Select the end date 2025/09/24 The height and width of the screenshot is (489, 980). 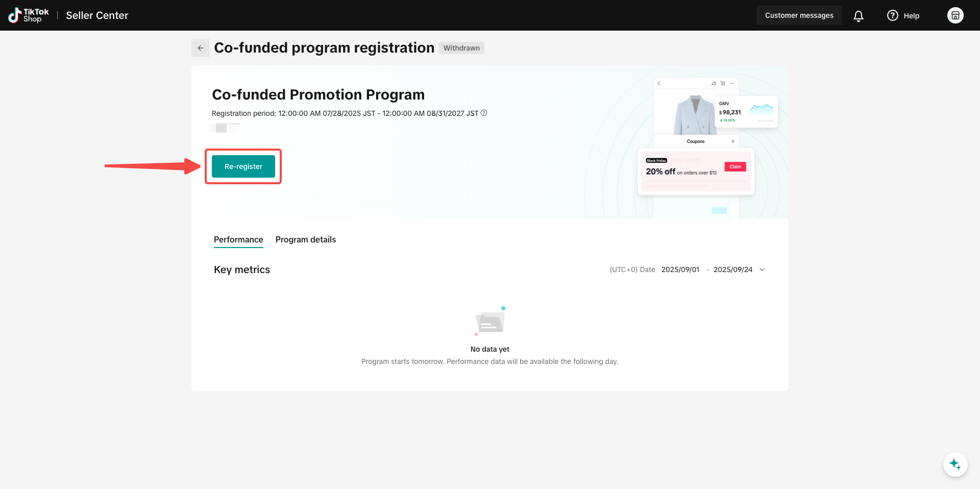(732, 270)
